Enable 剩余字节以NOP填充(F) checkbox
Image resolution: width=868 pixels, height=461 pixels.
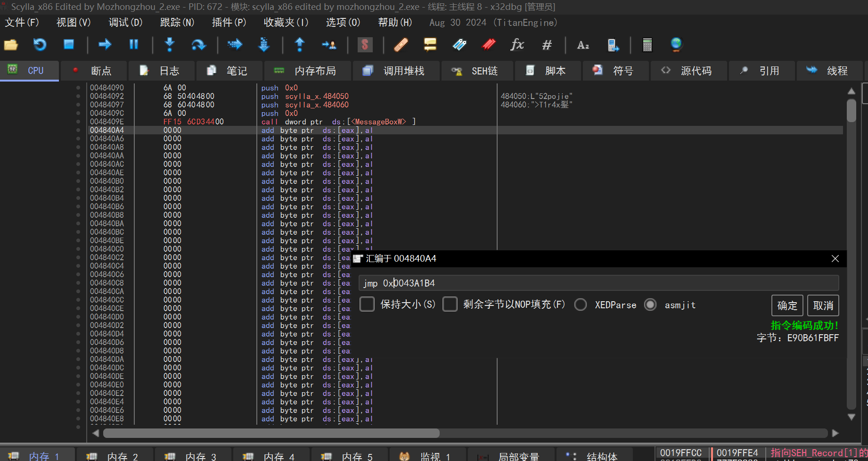tap(450, 304)
